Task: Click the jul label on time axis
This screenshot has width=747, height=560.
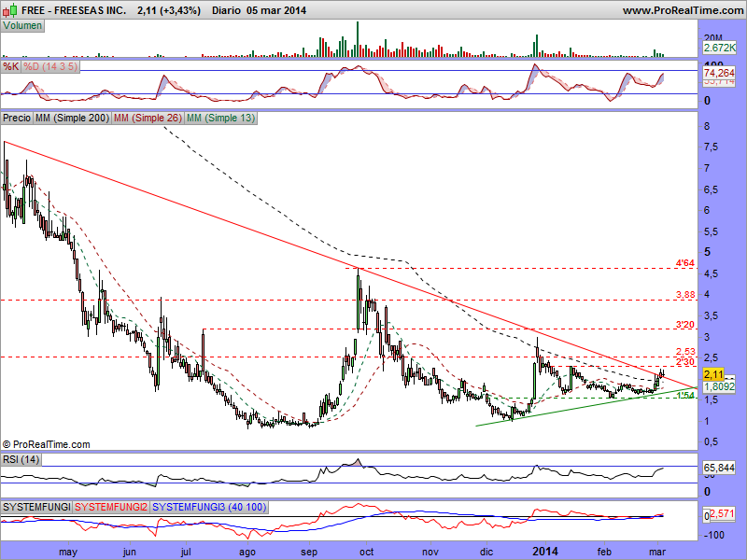Action: point(186,552)
